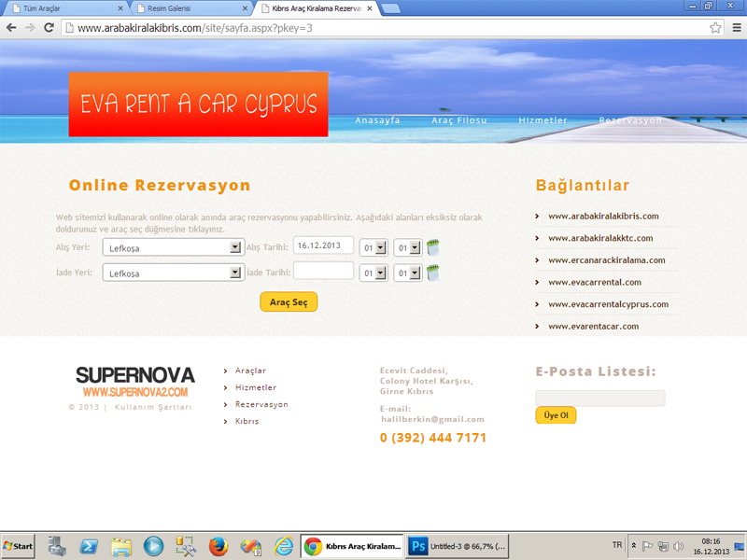
Task: Click the network tray icon
Action: [x=663, y=546]
